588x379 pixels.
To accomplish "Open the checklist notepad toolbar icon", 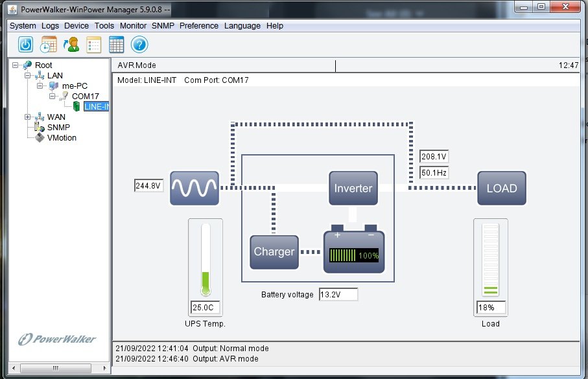I will tap(94, 45).
